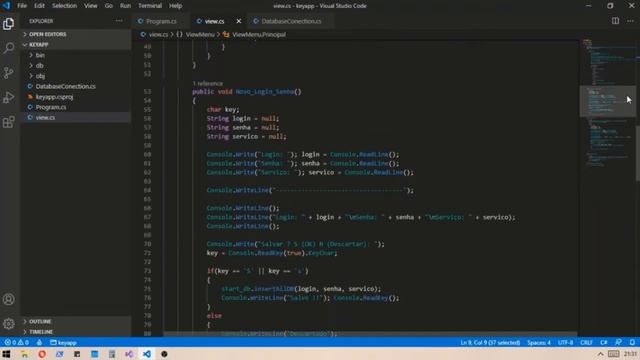640x360 pixels.
Task: Open the Selection menu
Action: 64,6
